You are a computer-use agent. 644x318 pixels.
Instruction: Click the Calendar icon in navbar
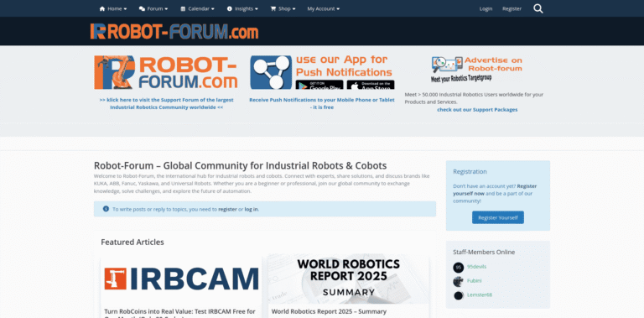pyautogui.click(x=183, y=8)
